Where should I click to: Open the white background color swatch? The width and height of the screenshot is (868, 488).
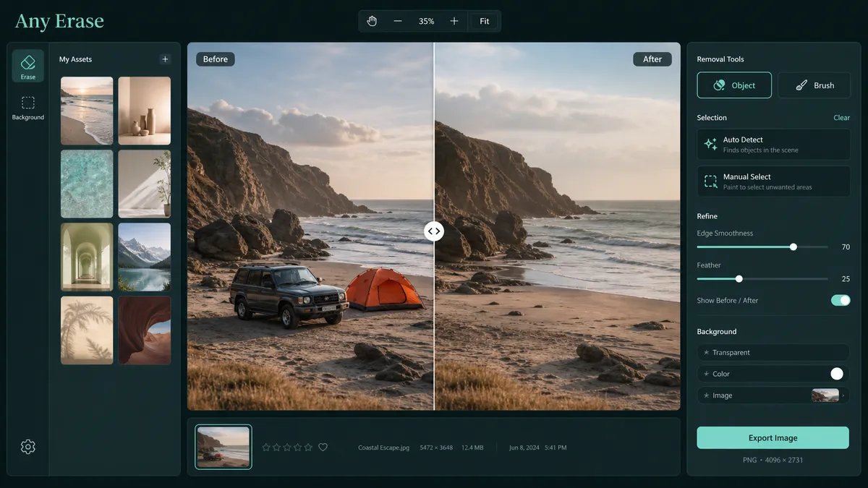(x=837, y=374)
